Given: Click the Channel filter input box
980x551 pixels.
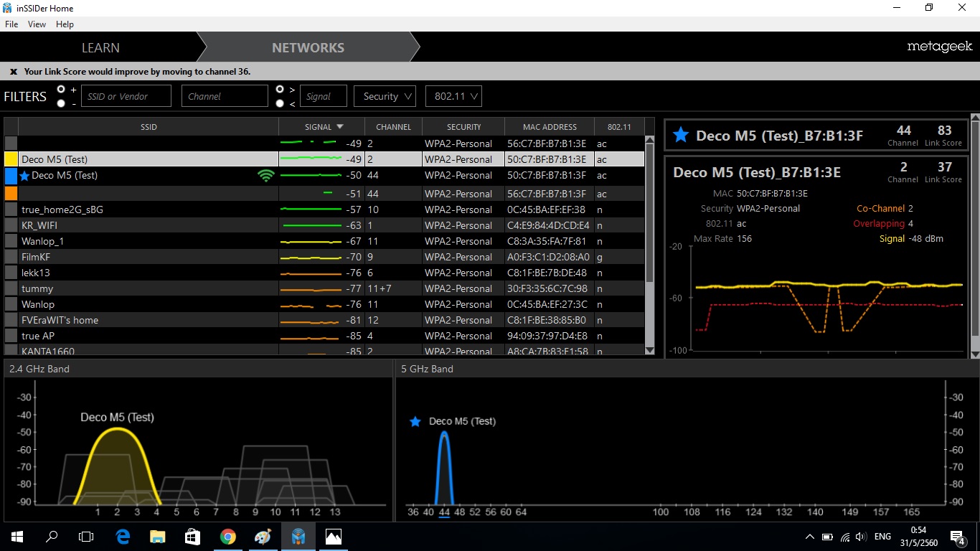Looking at the screenshot, I should [225, 96].
